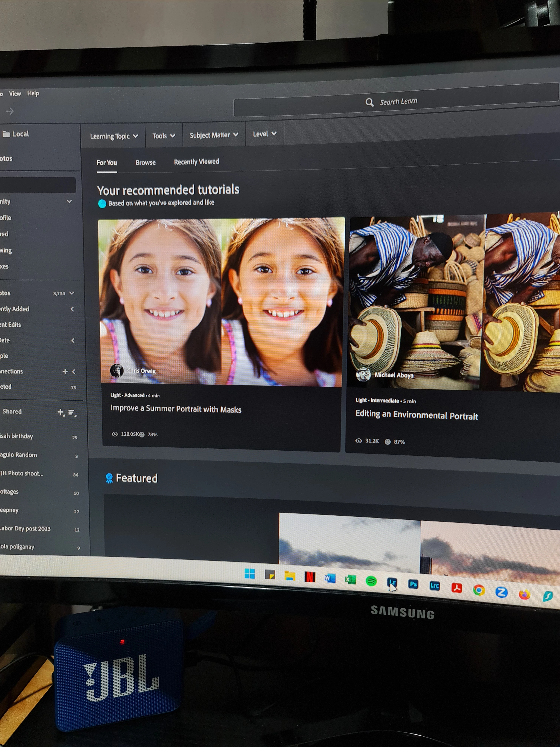Click the Windows Start button

(x=250, y=574)
